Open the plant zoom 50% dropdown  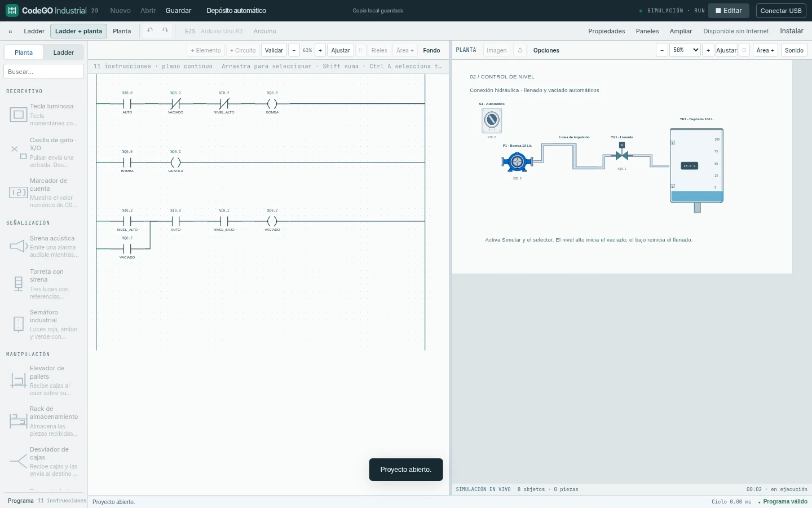point(685,50)
